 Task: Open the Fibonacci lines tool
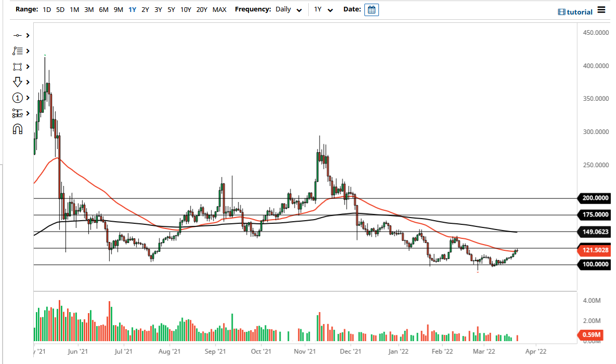click(x=17, y=51)
